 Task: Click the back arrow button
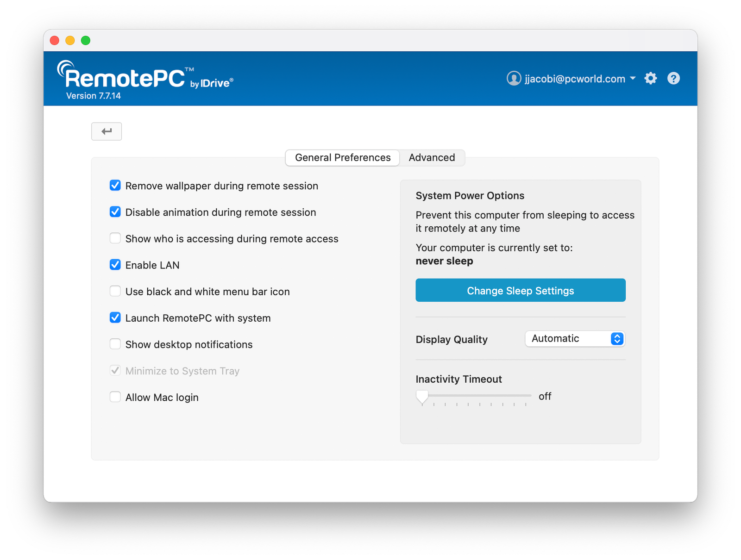coord(106,131)
